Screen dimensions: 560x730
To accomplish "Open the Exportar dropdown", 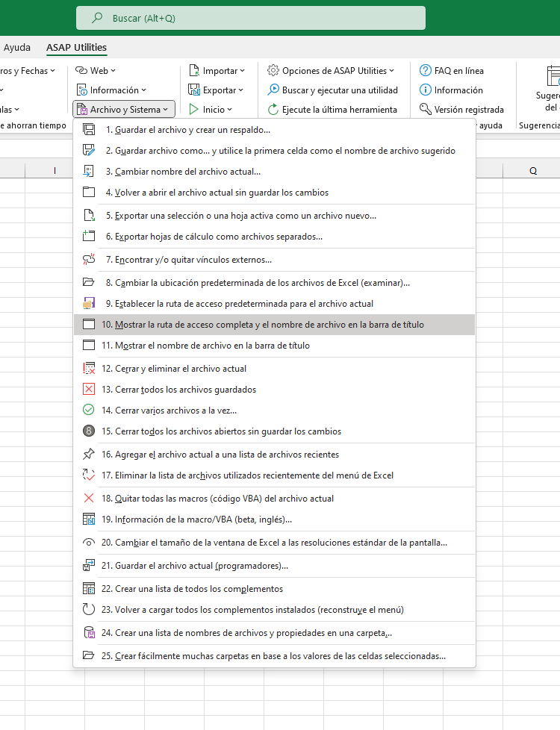I will [x=216, y=90].
